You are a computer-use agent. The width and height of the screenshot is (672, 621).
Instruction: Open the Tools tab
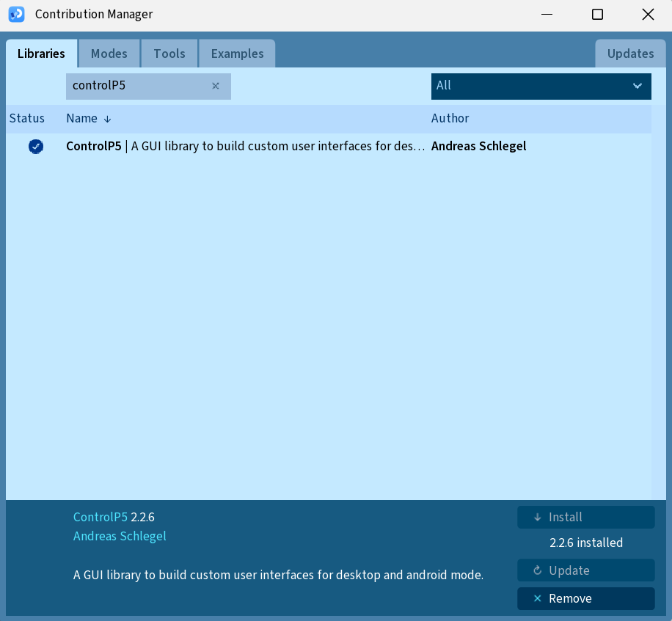click(169, 53)
